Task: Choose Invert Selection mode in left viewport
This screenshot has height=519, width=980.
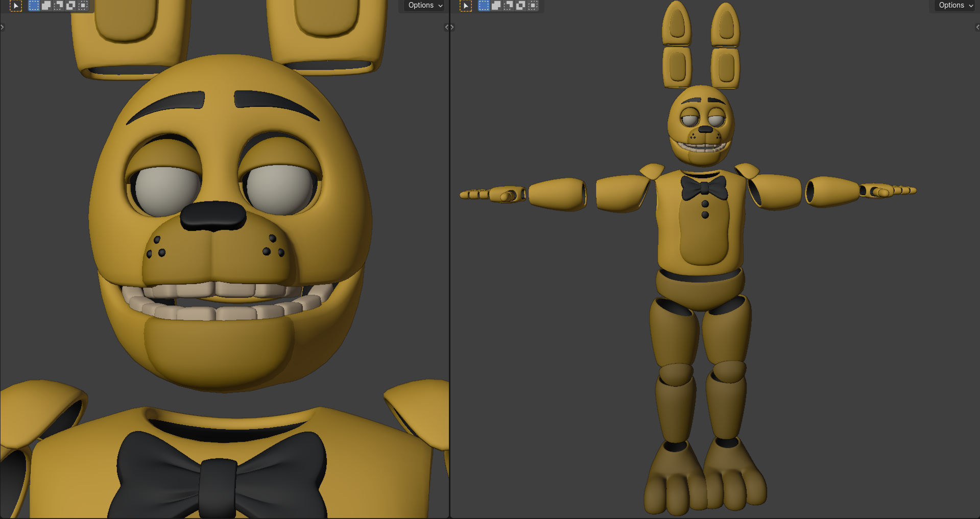Action: 70,5
